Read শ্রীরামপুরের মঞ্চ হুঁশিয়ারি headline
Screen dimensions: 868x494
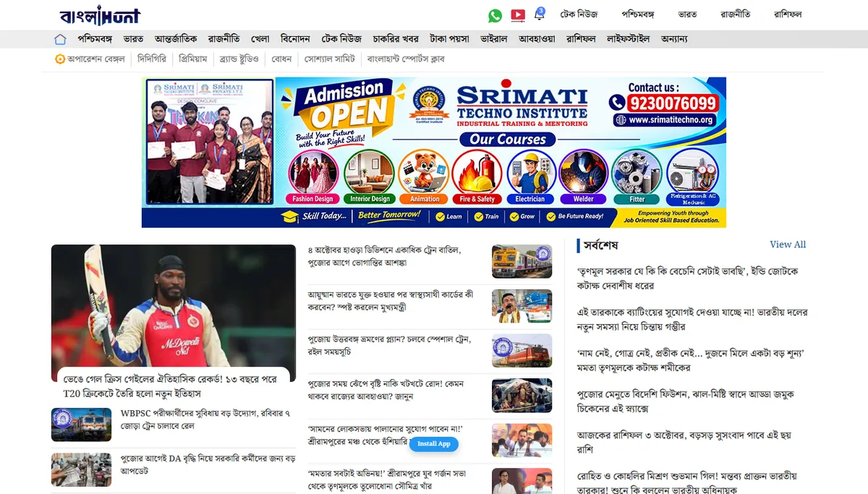tap(385, 435)
